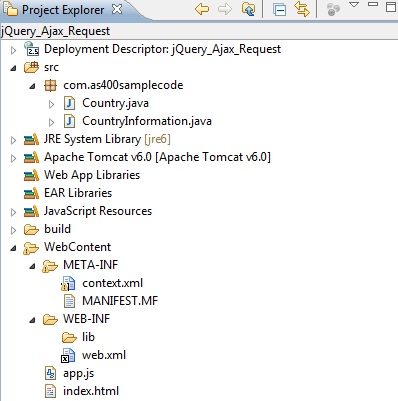Click the CountryInformation.java file icon

click(69, 121)
